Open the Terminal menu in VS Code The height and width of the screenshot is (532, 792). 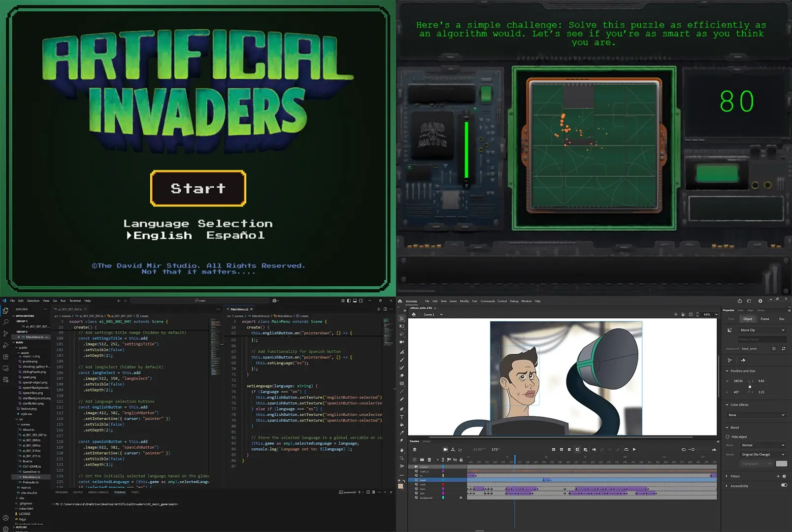[75, 300]
